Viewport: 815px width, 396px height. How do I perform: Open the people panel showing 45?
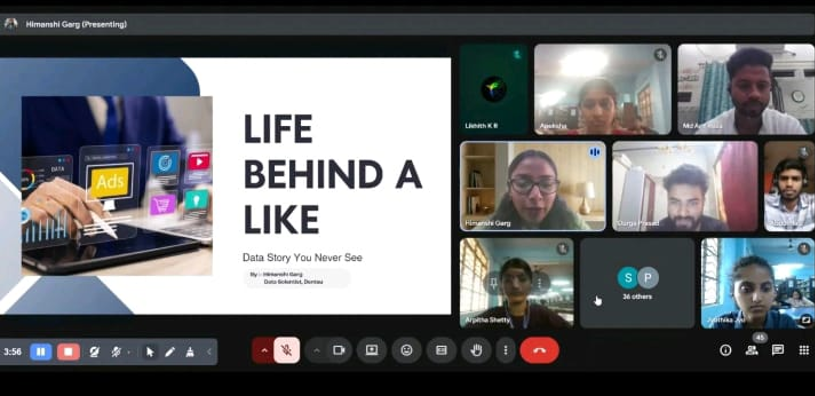(x=752, y=350)
